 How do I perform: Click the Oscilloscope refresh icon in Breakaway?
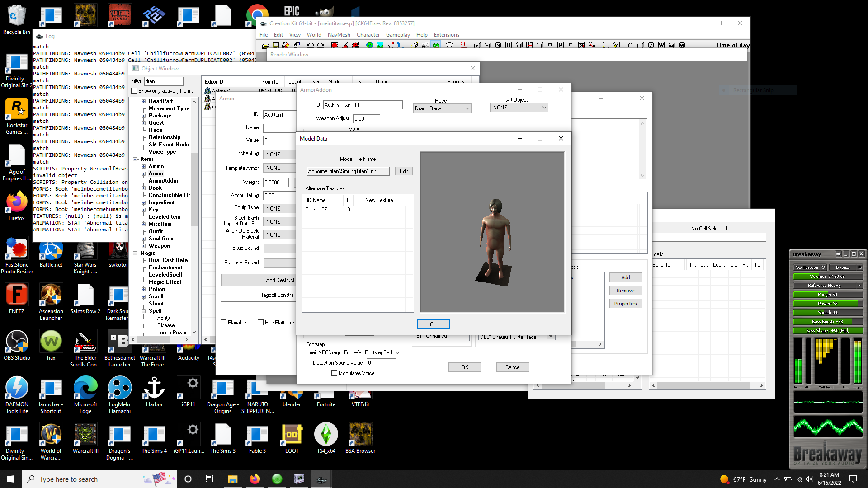point(823,267)
